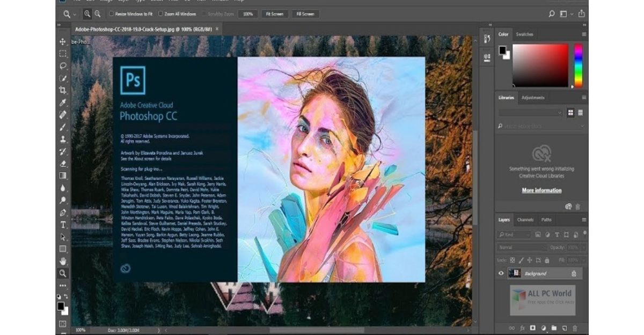Swap foreground and background colors in toolbar

click(x=66, y=296)
